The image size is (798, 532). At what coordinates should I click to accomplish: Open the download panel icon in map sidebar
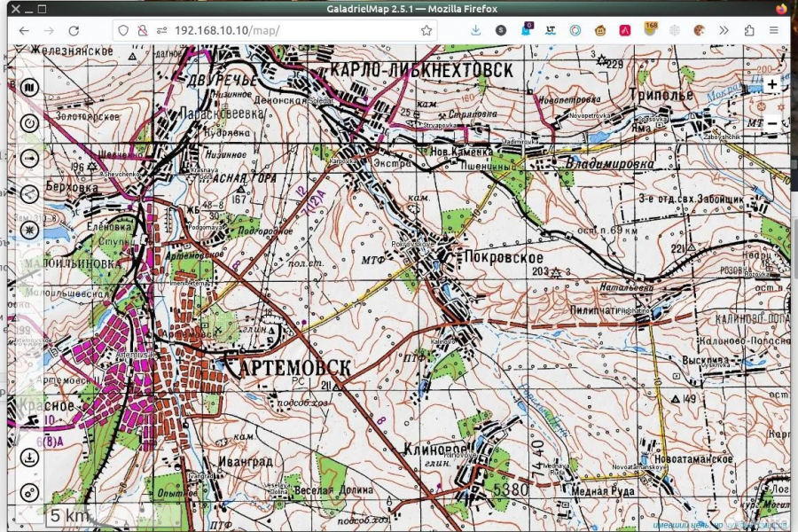[x=29, y=458]
